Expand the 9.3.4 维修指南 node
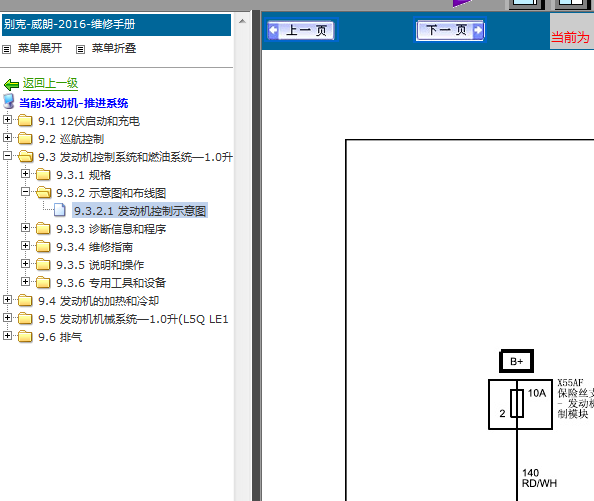Screen dimensions: 594x501 [25, 246]
